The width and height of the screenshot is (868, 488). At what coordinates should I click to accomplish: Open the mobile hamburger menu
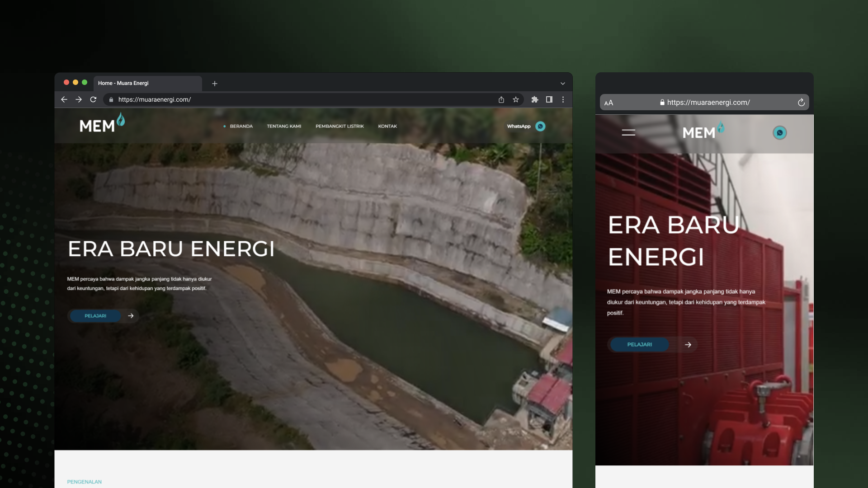pyautogui.click(x=628, y=133)
